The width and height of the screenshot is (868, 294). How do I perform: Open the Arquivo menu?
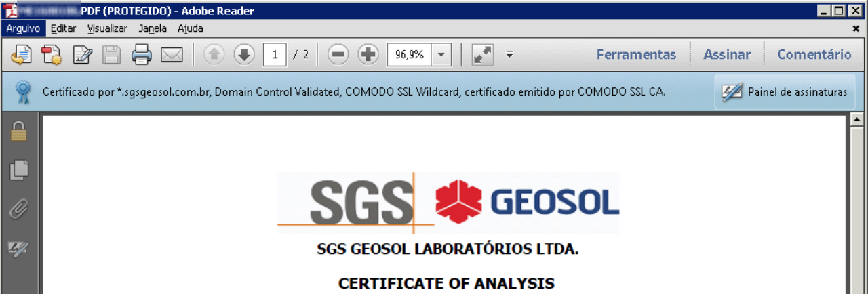pos(23,28)
